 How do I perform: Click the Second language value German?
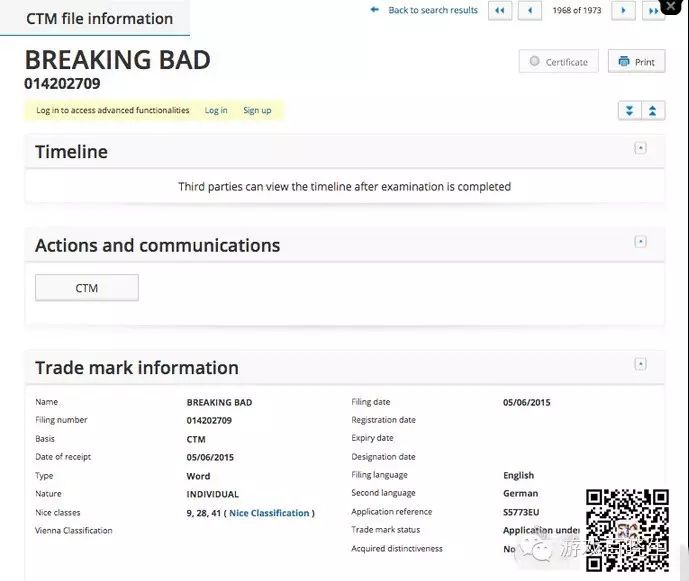[520, 493]
